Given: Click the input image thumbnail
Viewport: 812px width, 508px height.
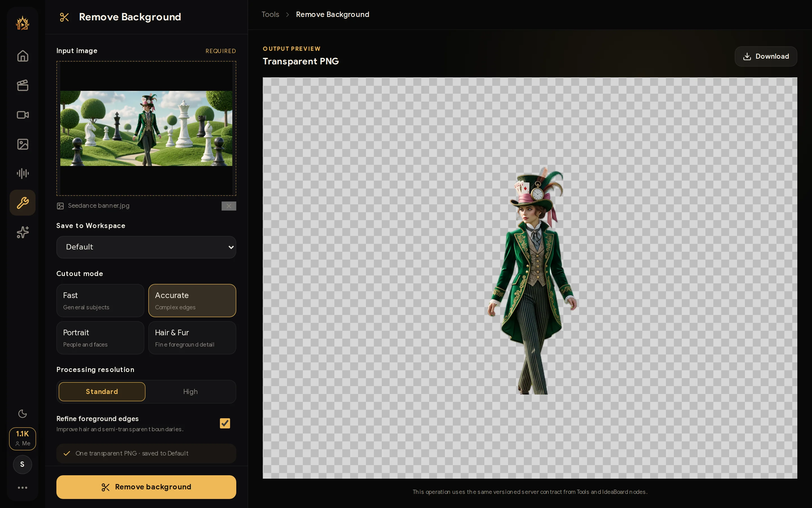Looking at the screenshot, I should [x=146, y=128].
